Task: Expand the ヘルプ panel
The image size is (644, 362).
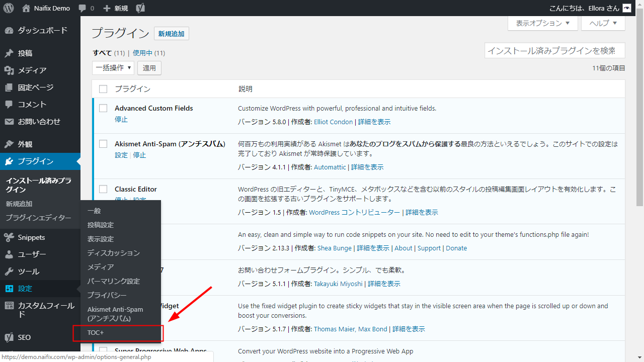Action: click(603, 23)
